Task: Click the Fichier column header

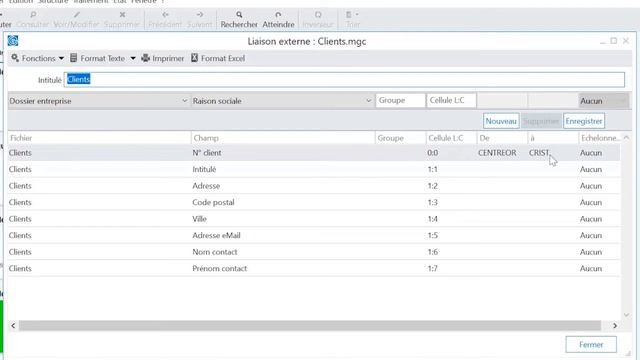Action: (x=99, y=138)
